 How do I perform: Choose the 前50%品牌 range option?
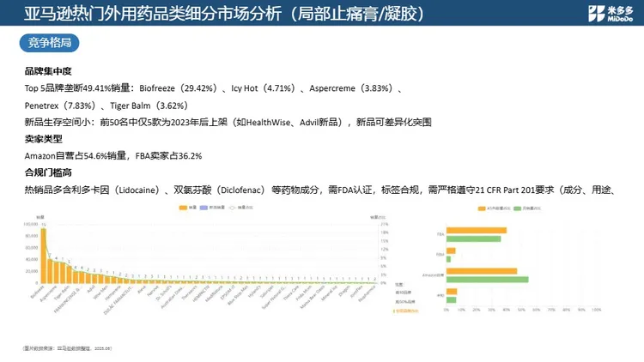coord(405,302)
